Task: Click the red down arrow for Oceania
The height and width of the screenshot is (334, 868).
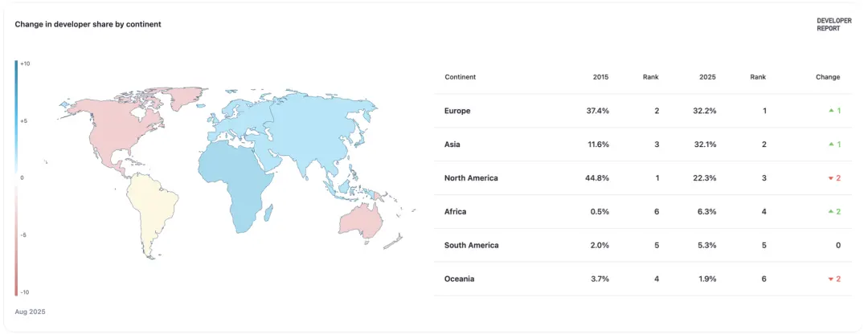Action: pos(831,279)
